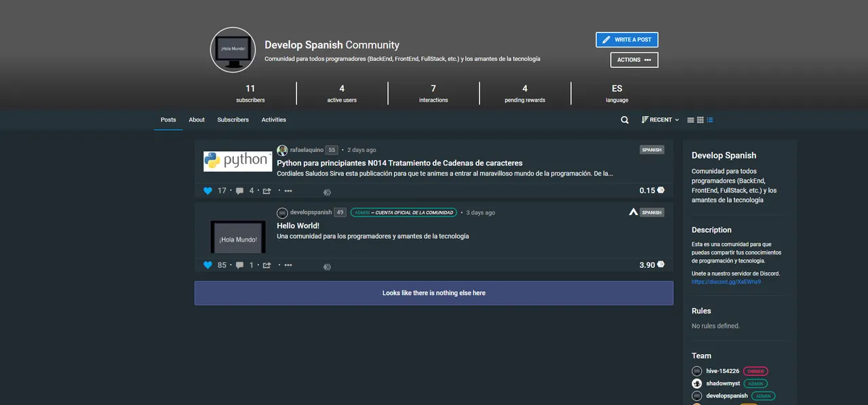This screenshot has width=868, height=405.
Task: Share the Hello World! post
Action: click(x=267, y=265)
